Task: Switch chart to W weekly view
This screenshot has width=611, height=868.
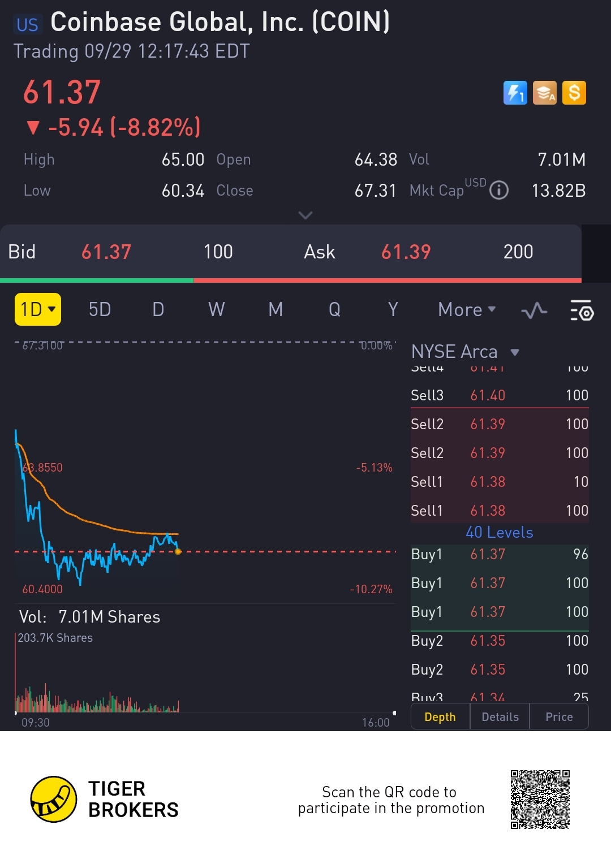Action: 217,310
